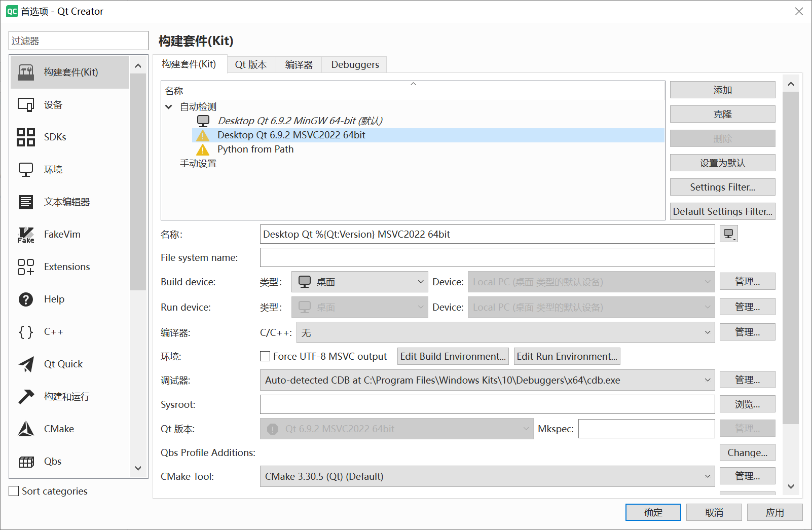Open the Run device Device dropdown
The width and height of the screenshot is (812, 530).
coord(592,307)
